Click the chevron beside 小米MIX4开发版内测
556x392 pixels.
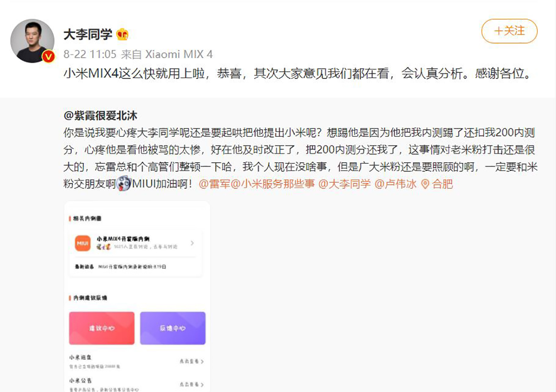point(192,243)
